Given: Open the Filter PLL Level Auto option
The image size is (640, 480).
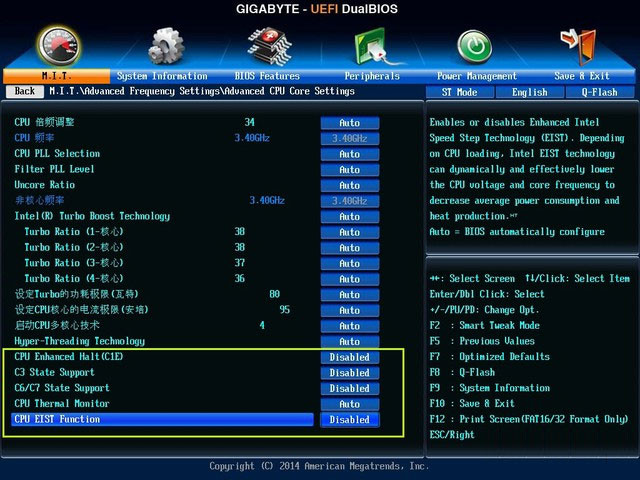Looking at the screenshot, I should point(350,170).
